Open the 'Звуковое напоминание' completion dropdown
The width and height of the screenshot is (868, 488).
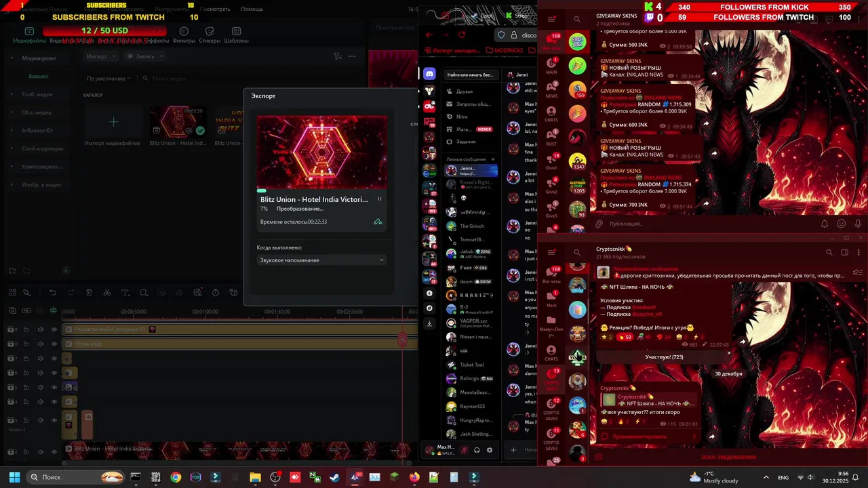coord(321,260)
